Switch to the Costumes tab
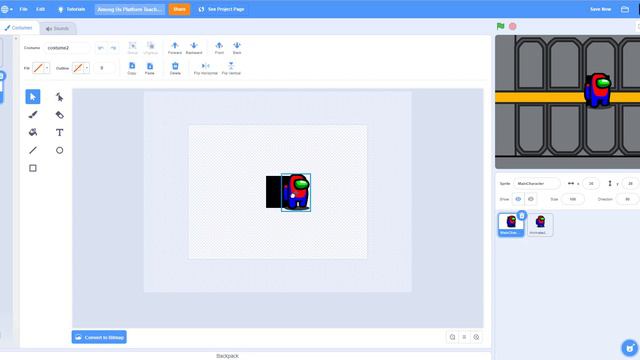 click(x=19, y=28)
